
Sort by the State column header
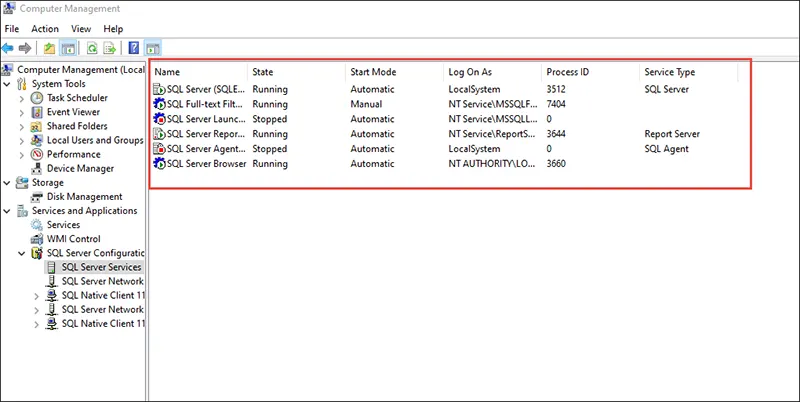[x=296, y=72]
